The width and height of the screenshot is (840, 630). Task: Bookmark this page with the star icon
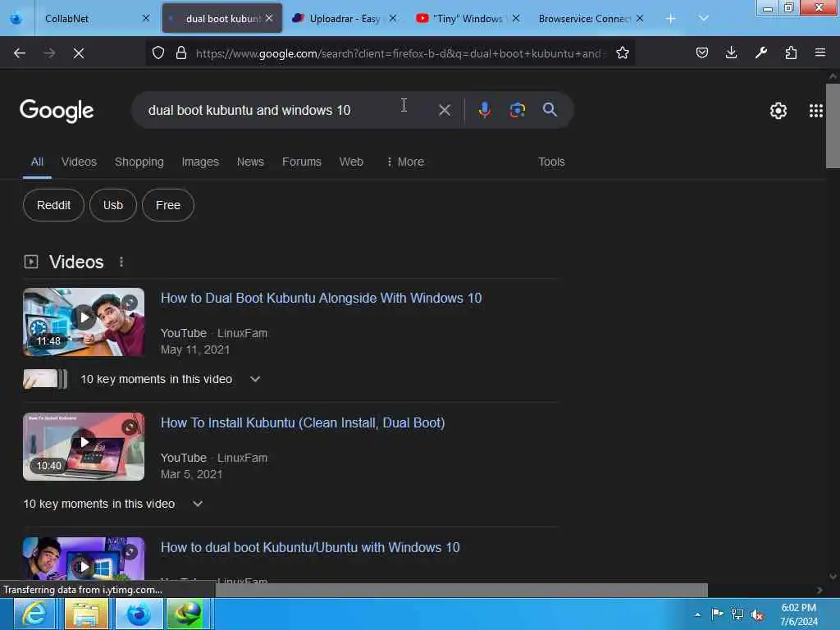(x=622, y=52)
